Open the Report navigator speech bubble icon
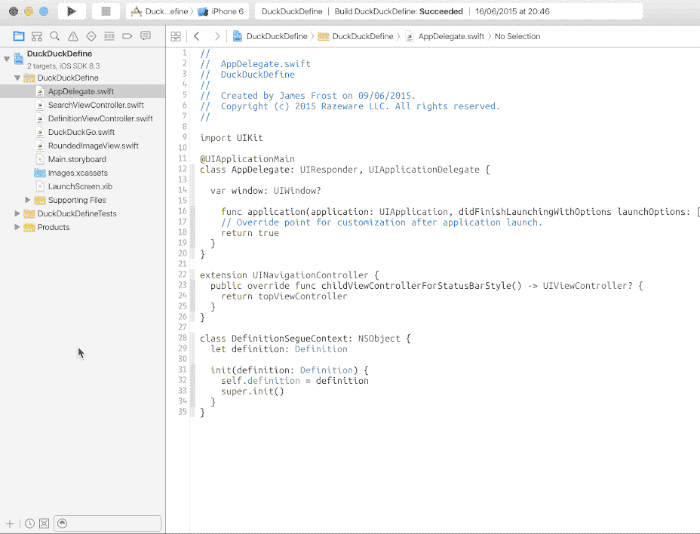This screenshot has height=534, width=700. coord(146,36)
